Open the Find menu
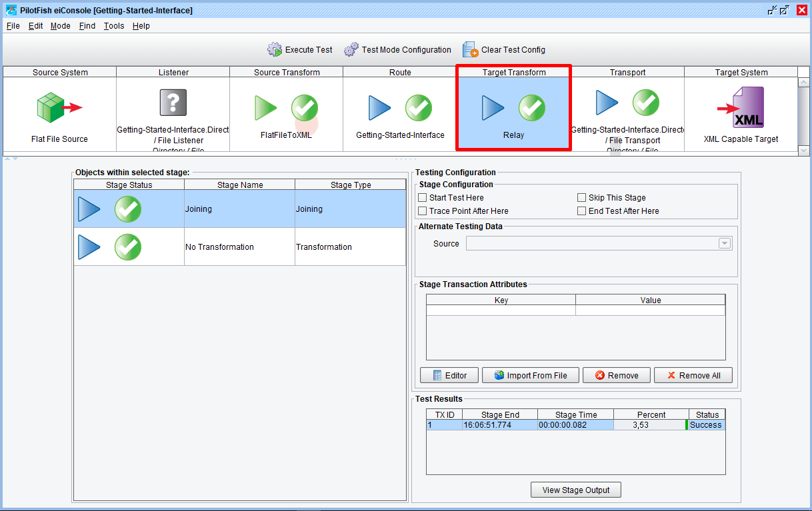The height and width of the screenshot is (511, 812). [87, 26]
